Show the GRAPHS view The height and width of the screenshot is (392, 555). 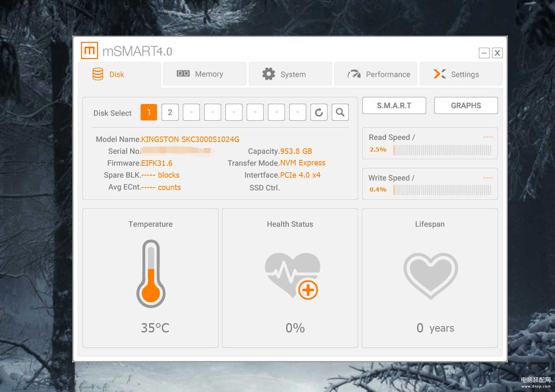(x=466, y=105)
